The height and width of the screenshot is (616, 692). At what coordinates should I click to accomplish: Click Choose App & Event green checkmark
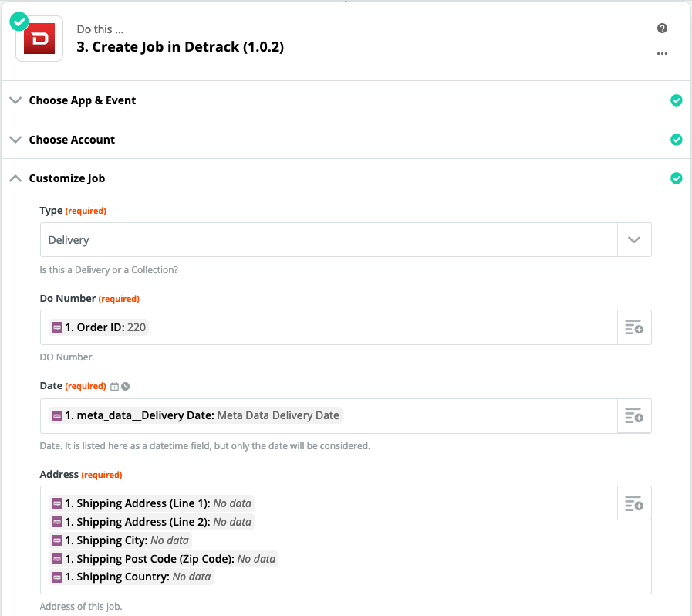point(676,100)
